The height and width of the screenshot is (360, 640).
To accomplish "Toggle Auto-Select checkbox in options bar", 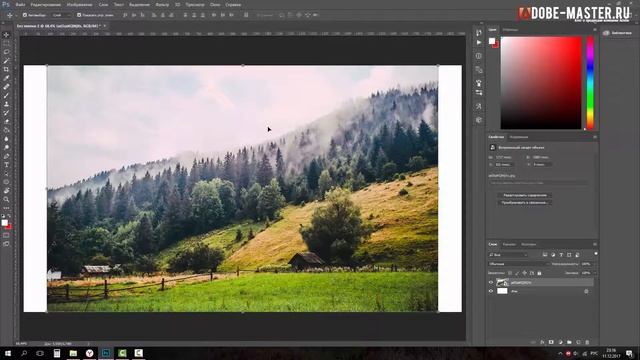I will pyautogui.click(x=25, y=15).
